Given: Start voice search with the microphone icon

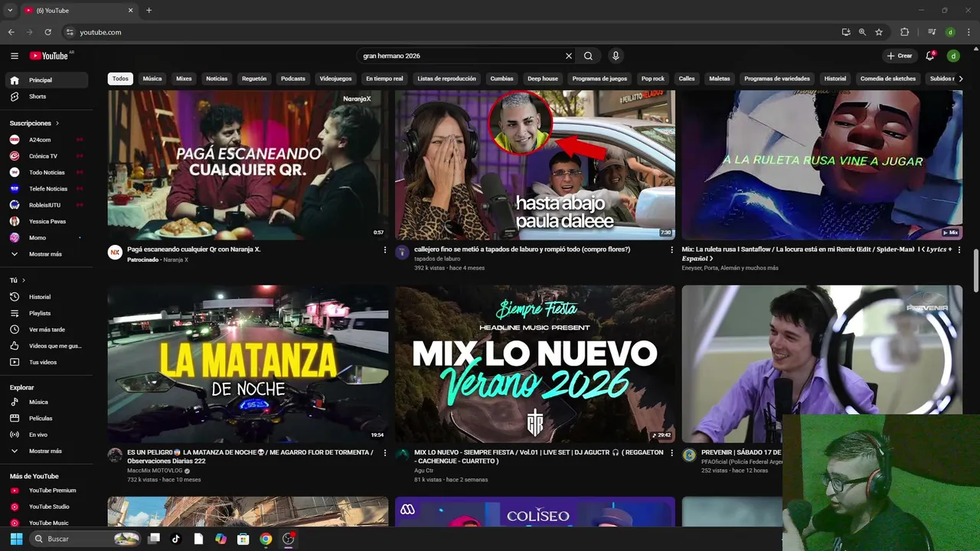Looking at the screenshot, I should (615, 56).
